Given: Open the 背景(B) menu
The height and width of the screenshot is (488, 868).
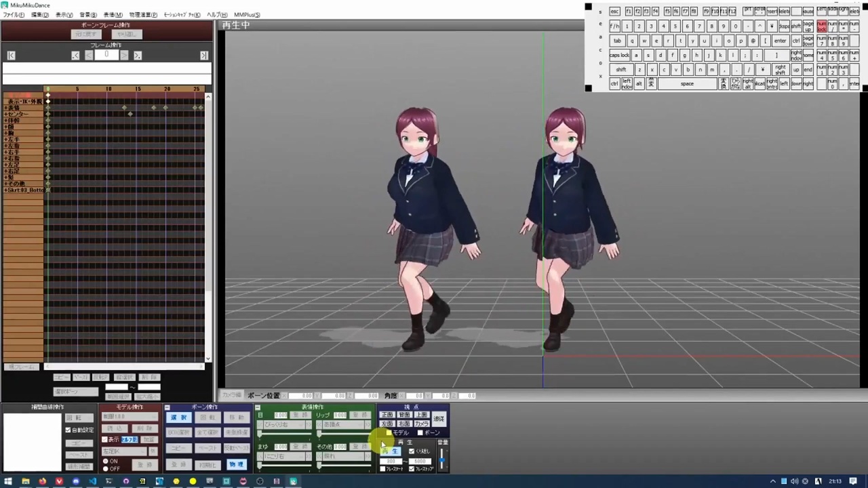Looking at the screenshot, I should click(x=88, y=14).
